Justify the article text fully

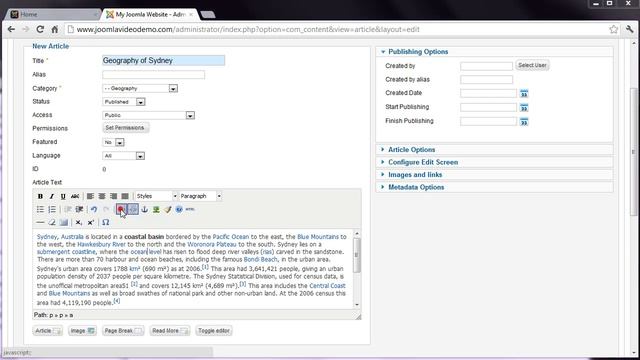(125, 196)
